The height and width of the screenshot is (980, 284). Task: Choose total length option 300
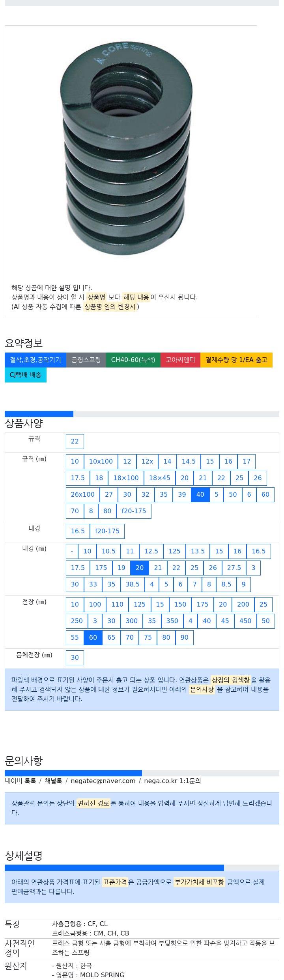tap(132, 621)
